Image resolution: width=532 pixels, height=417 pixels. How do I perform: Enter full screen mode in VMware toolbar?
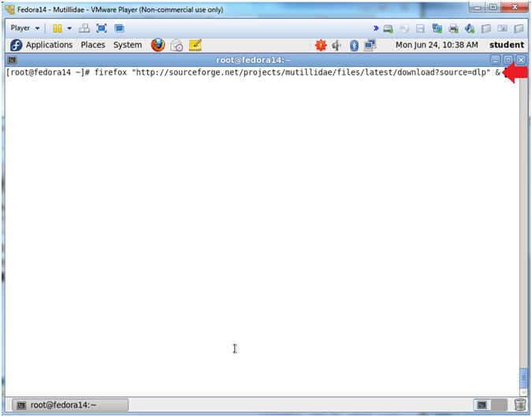tap(102, 28)
